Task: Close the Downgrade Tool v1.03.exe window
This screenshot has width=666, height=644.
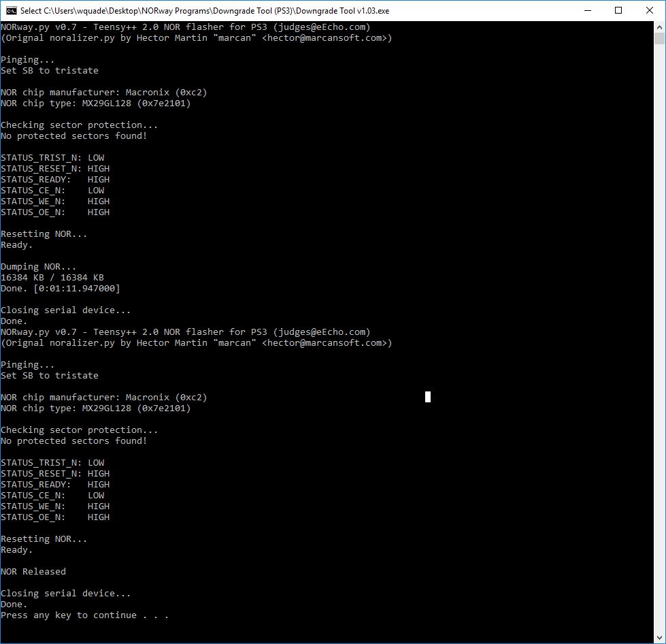Action: [650, 11]
